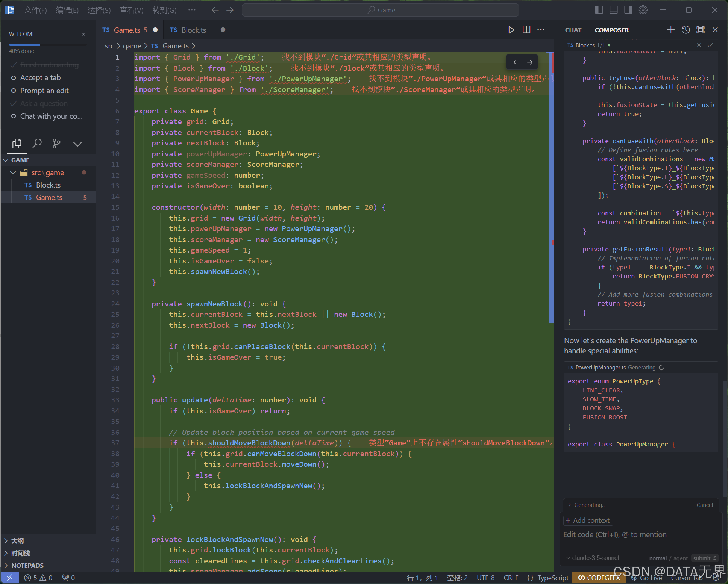The image size is (728, 584).
Task: Switch composer mode to agent
Action: [x=680, y=558]
